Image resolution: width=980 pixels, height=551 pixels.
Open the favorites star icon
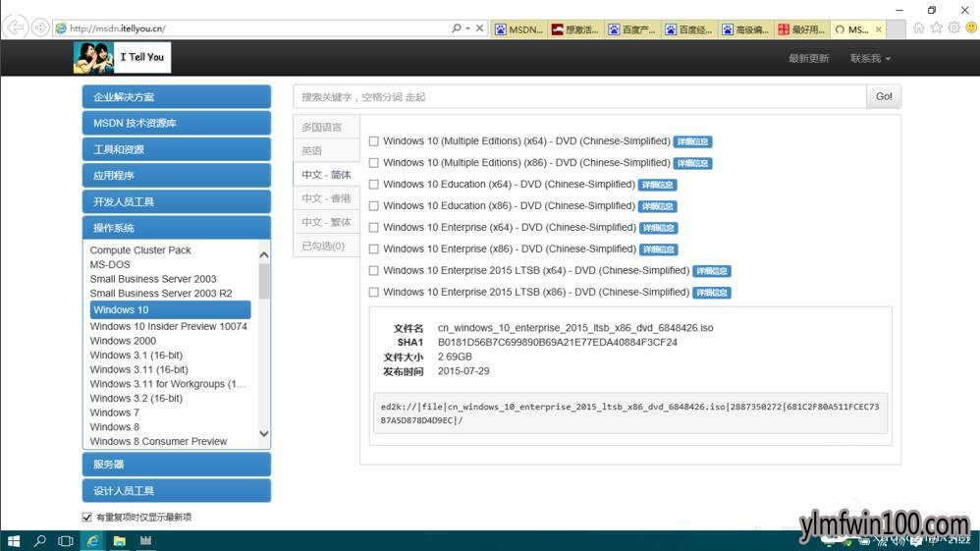coord(936,28)
